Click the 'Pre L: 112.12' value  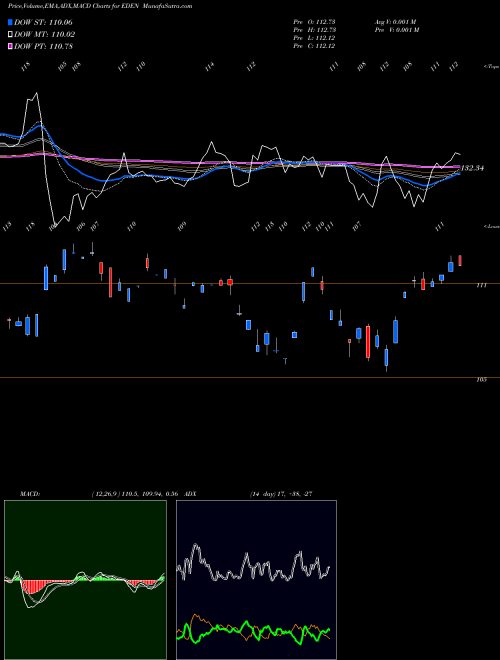coord(314,38)
